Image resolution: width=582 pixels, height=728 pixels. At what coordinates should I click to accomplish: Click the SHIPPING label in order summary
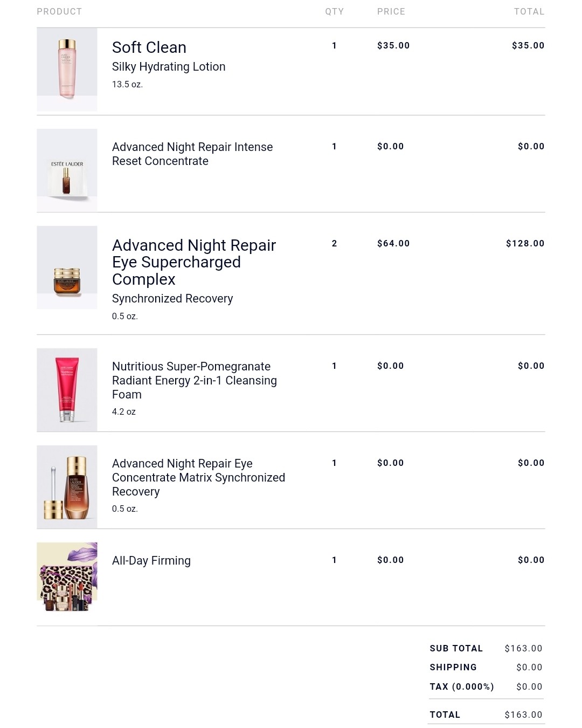[x=453, y=668]
